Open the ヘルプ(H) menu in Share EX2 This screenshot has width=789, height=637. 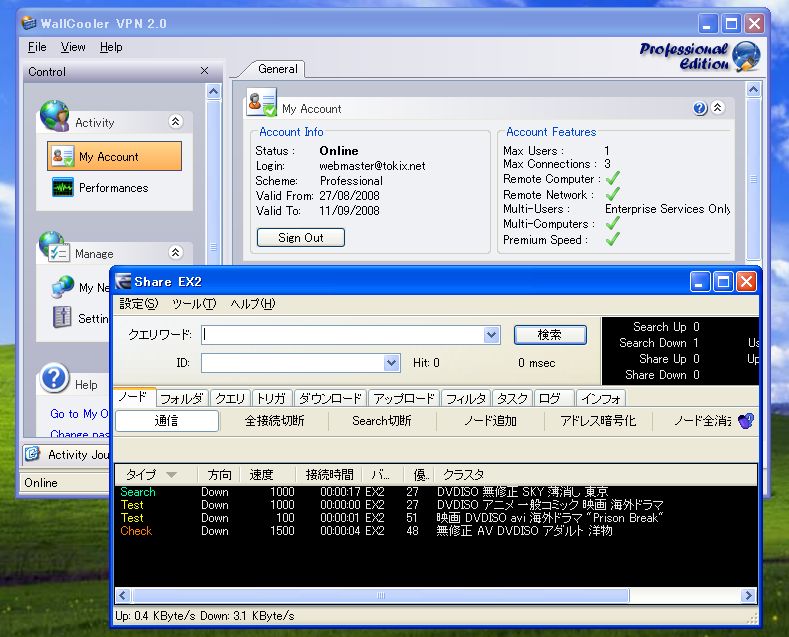(x=253, y=303)
